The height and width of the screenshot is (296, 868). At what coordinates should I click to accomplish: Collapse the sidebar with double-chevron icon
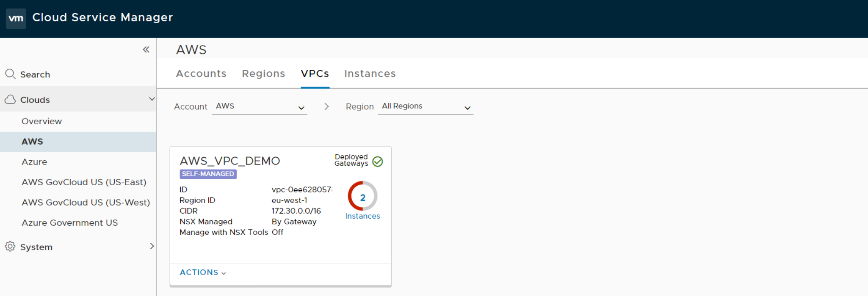coord(146,50)
